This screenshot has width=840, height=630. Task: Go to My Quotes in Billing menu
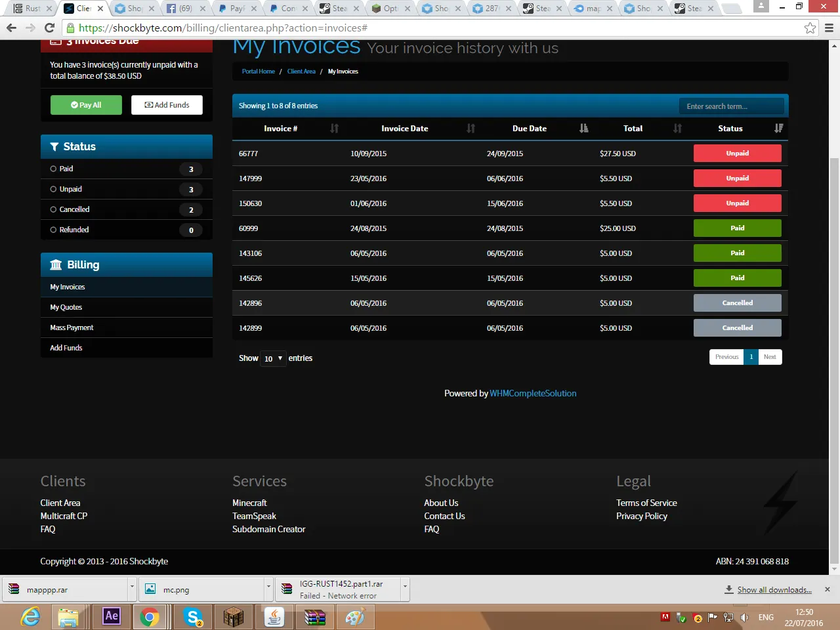click(66, 307)
